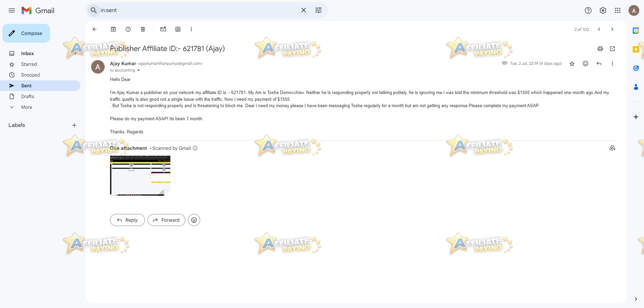The height and width of the screenshot is (308, 644).
Task: Open the Snoozed folder
Action: click(x=40, y=75)
